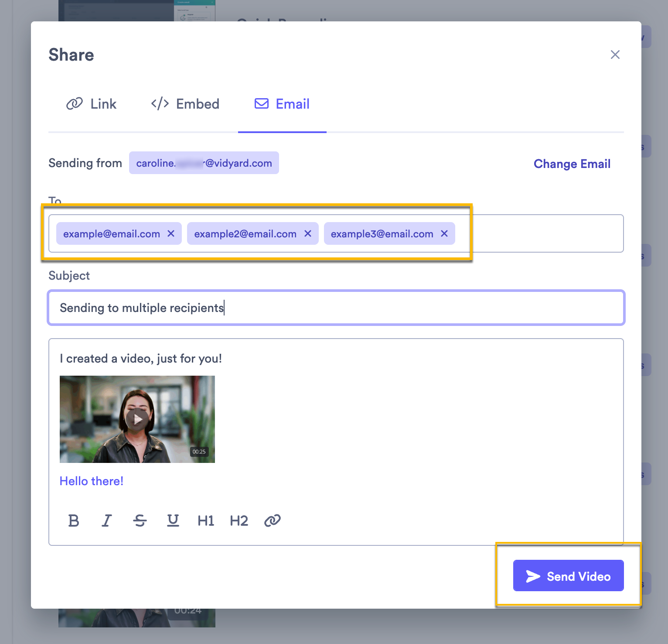Set Heading 1 style

pos(206,521)
